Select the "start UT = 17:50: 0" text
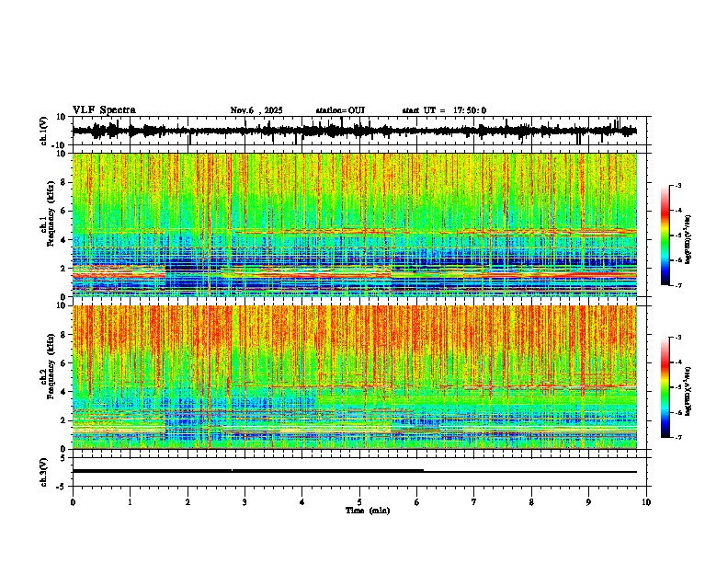Screen dimensions: 728x563 pyautogui.click(x=444, y=110)
